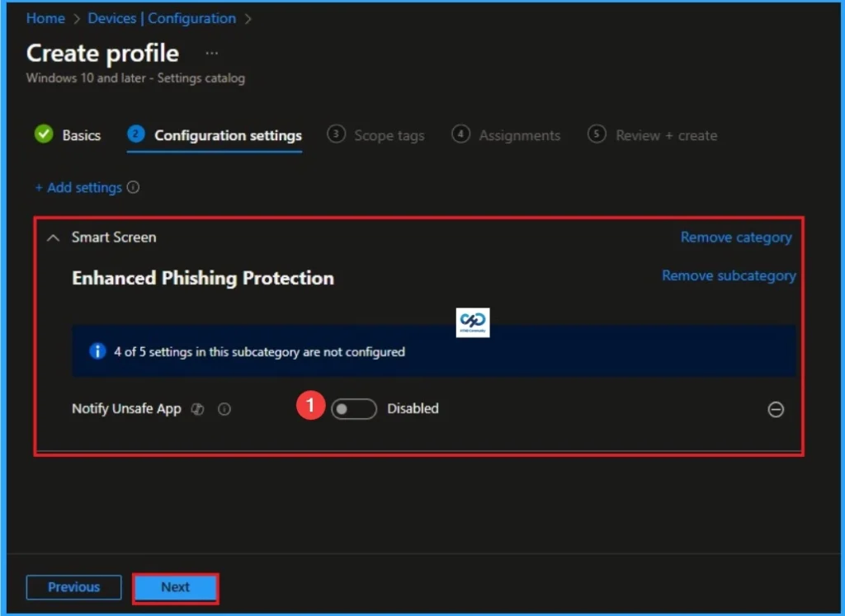Screen dimensions: 845x616
Task: Click the Next button
Action: click(175, 587)
